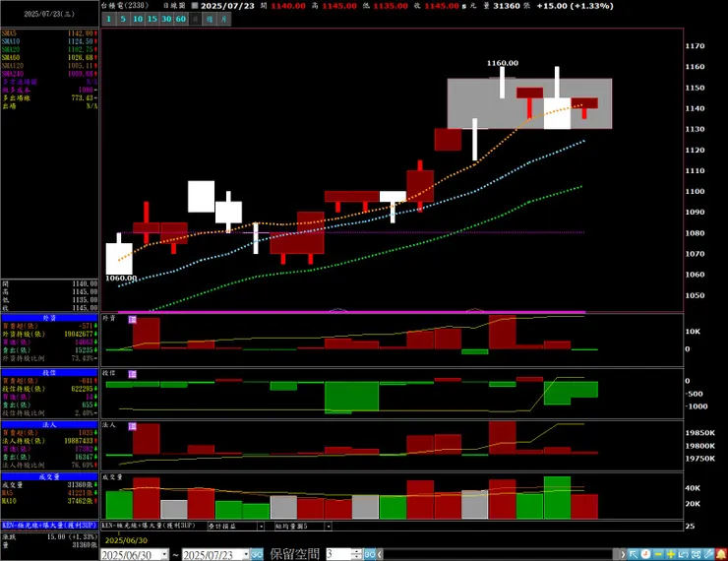Click the purple marker icon in 外資 panel
This screenshot has height=561, width=728.
pos(133,320)
